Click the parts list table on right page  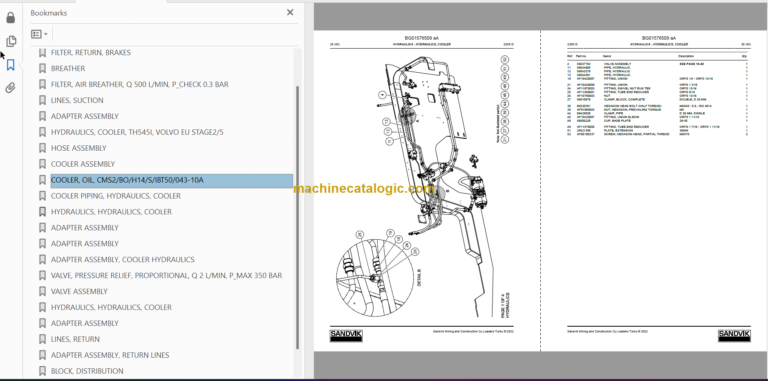click(x=657, y=95)
